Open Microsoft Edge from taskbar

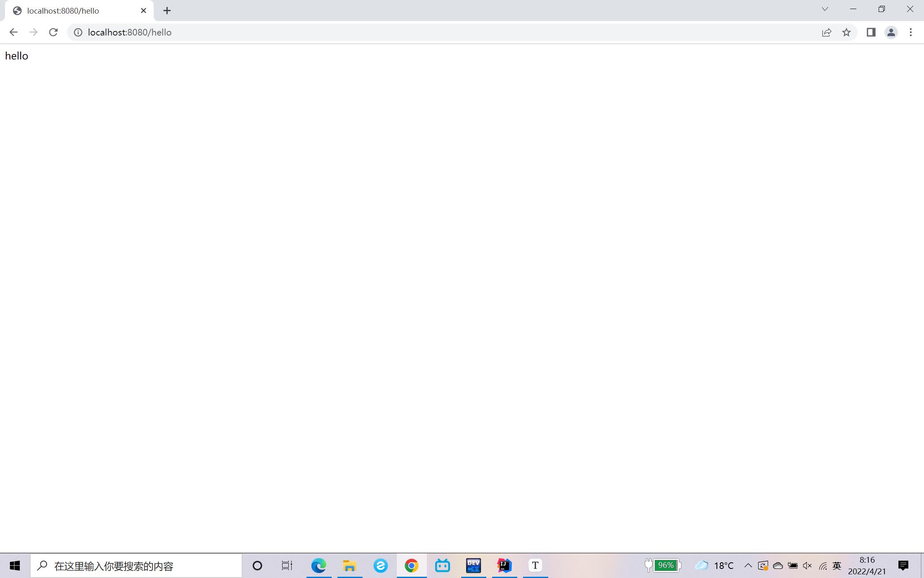click(318, 566)
